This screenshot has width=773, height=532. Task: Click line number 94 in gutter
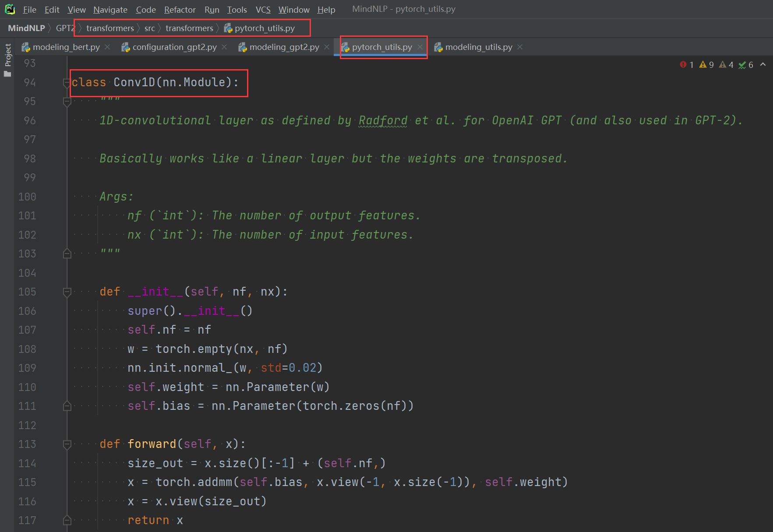pyautogui.click(x=30, y=82)
